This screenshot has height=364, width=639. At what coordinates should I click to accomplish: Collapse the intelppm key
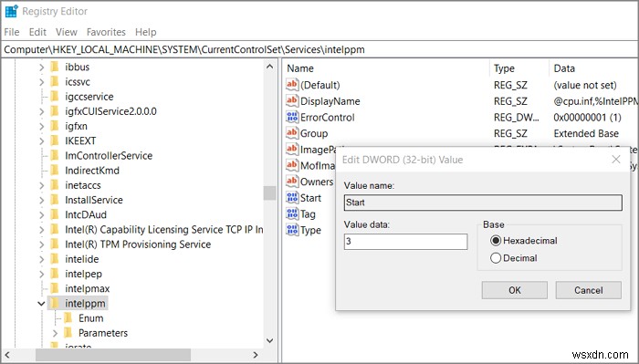[x=41, y=303]
